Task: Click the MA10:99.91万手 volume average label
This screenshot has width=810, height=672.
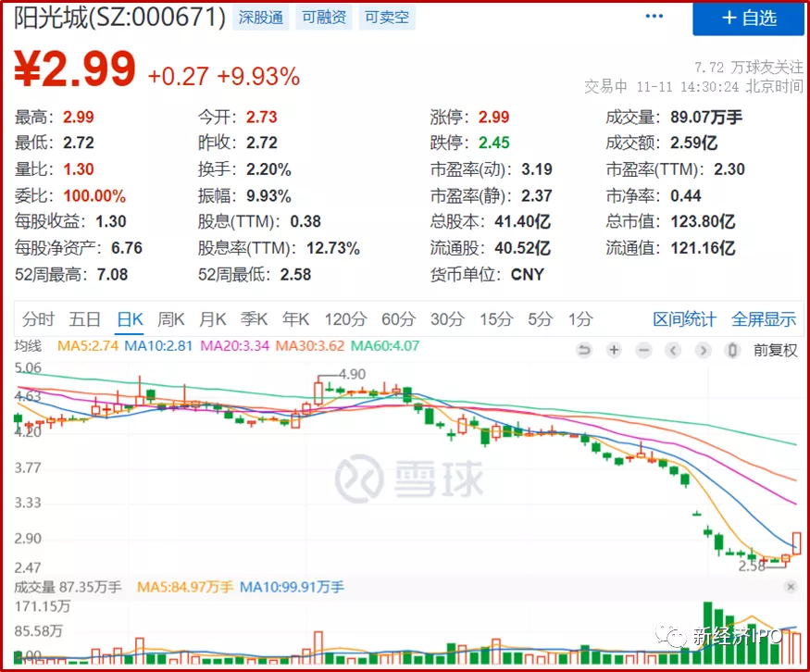Action: tap(292, 587)
